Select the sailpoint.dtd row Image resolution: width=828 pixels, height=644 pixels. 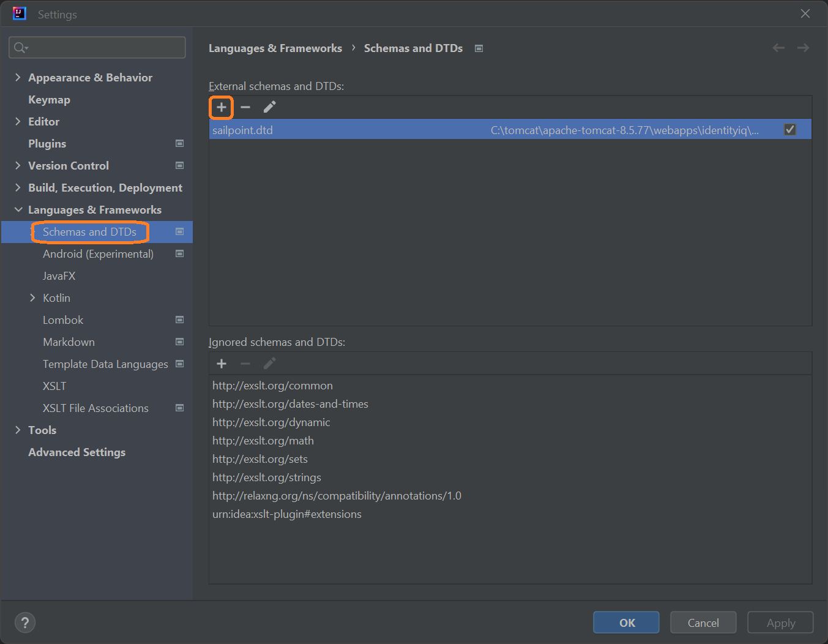[510, 130]
